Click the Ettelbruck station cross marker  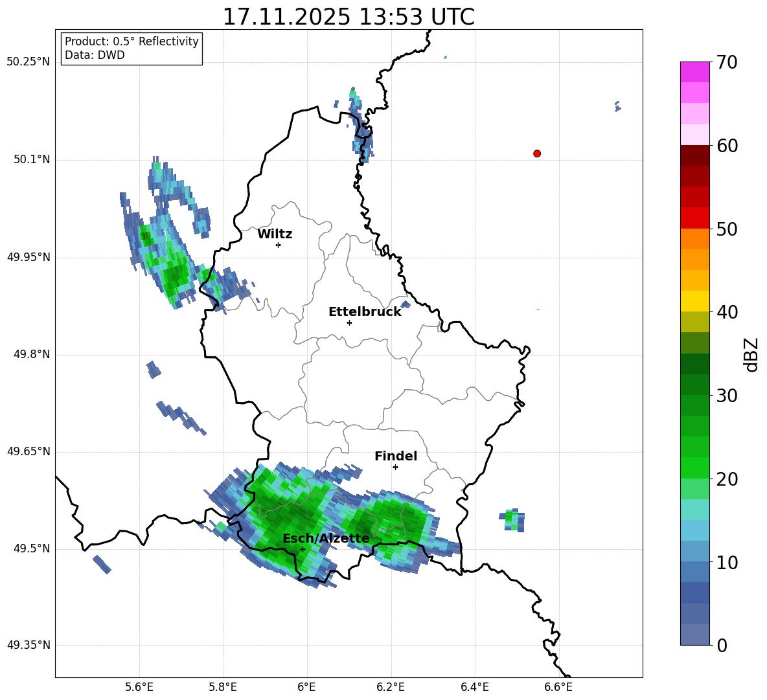tap(349, 322)
